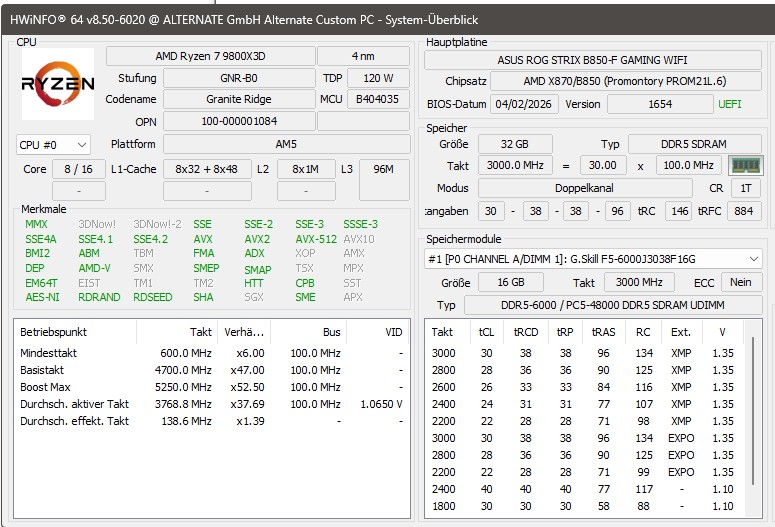Click the AM5 platform field
The image size is (775, 527).
click(286, 144)
